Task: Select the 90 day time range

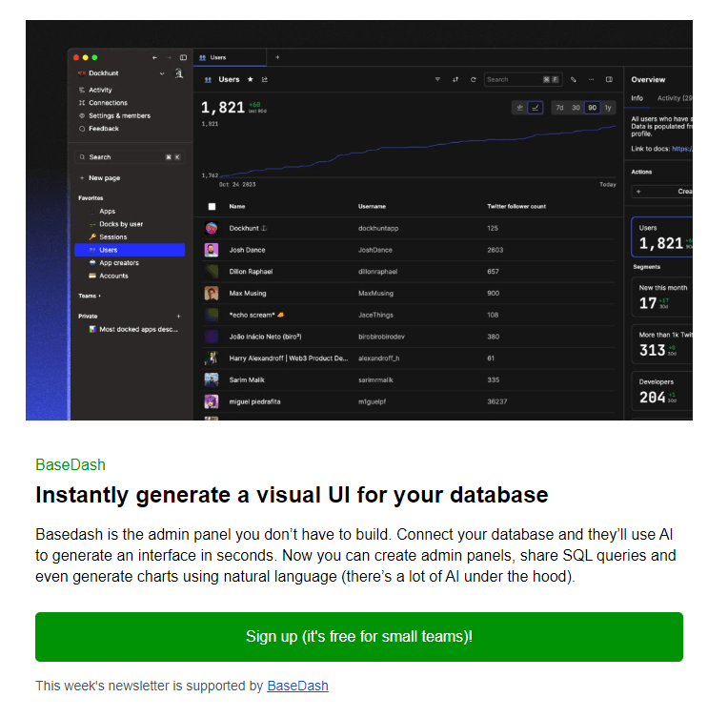Action: pos(592,108)
